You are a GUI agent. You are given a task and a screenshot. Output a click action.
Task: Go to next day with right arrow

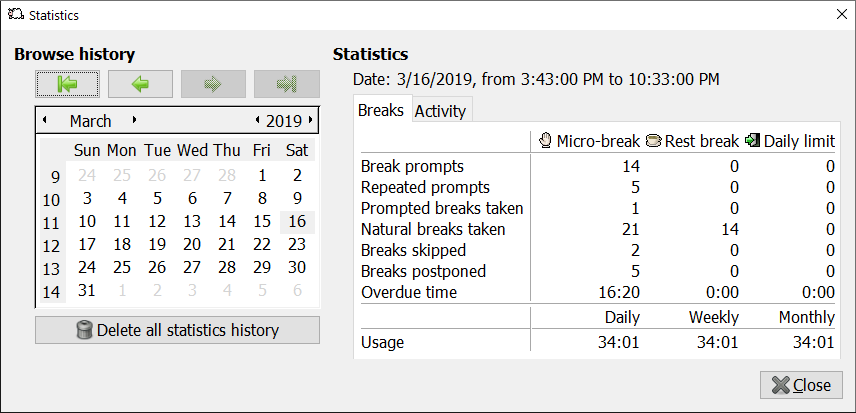213,84
